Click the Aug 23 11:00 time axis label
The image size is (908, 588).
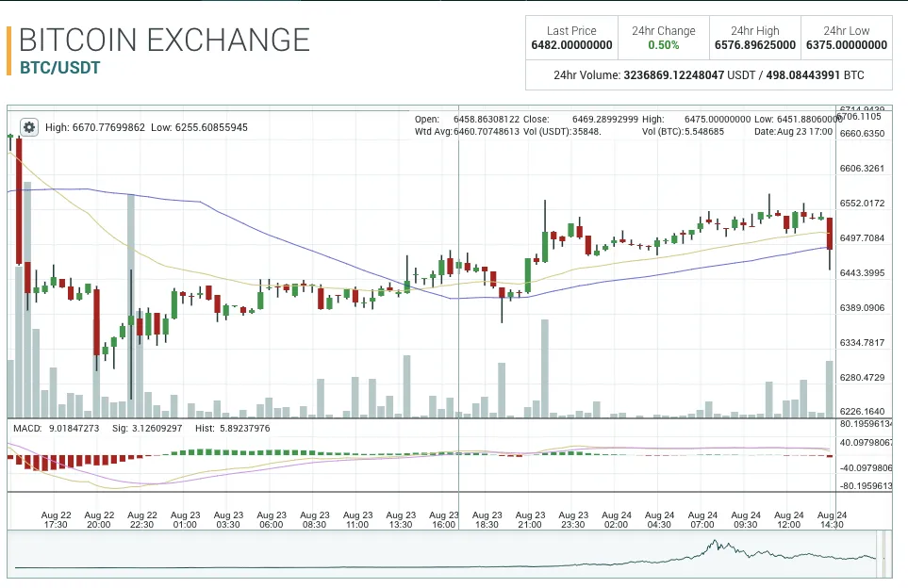point(358,520)
